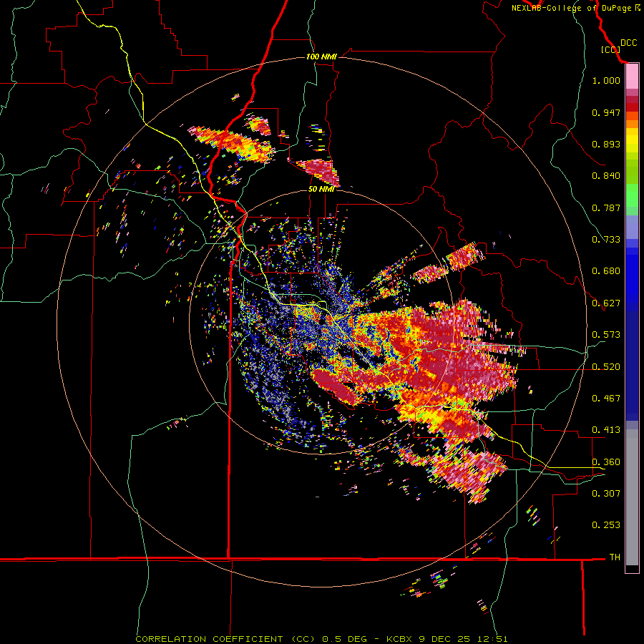This screenshot has height=644, width=644.
Task: Click the 0.733 color scale value
Action: pyautogui.click(x=606, y=240)
